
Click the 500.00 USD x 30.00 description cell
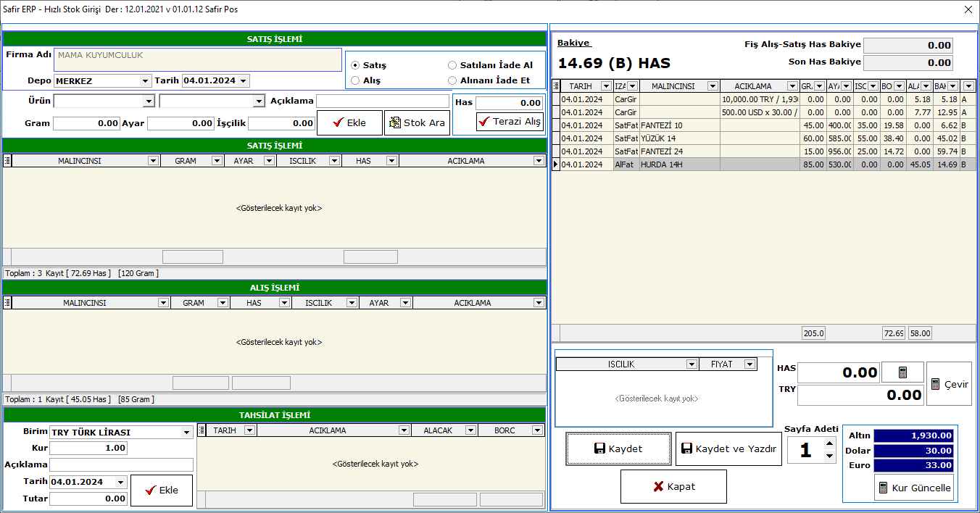click(760, 112)
